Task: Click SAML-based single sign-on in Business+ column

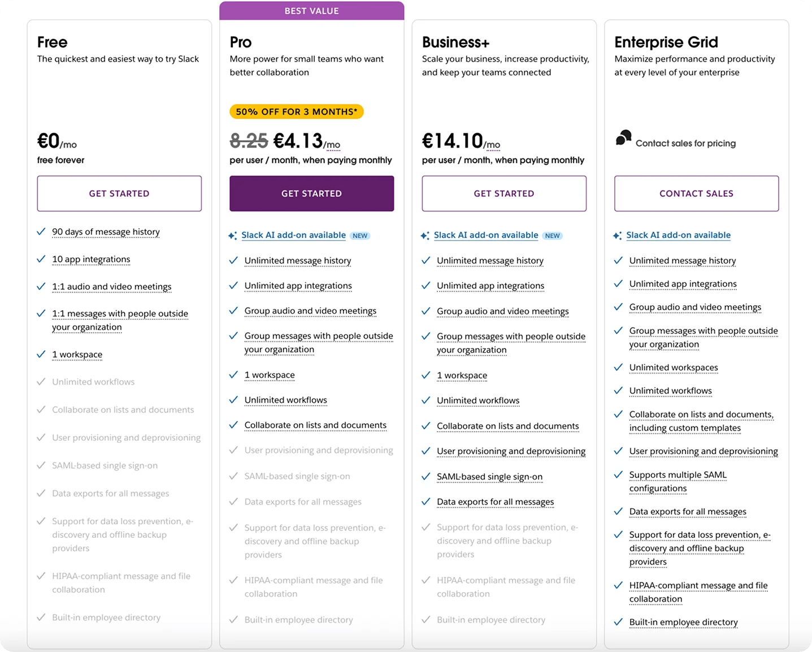Action: point(489,477)
